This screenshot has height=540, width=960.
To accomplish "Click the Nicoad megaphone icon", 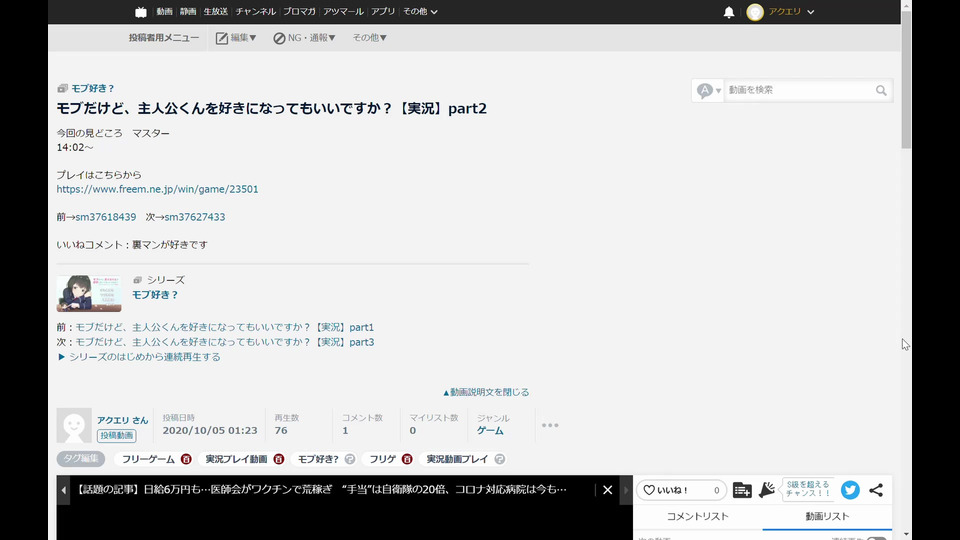I will 767,490.
